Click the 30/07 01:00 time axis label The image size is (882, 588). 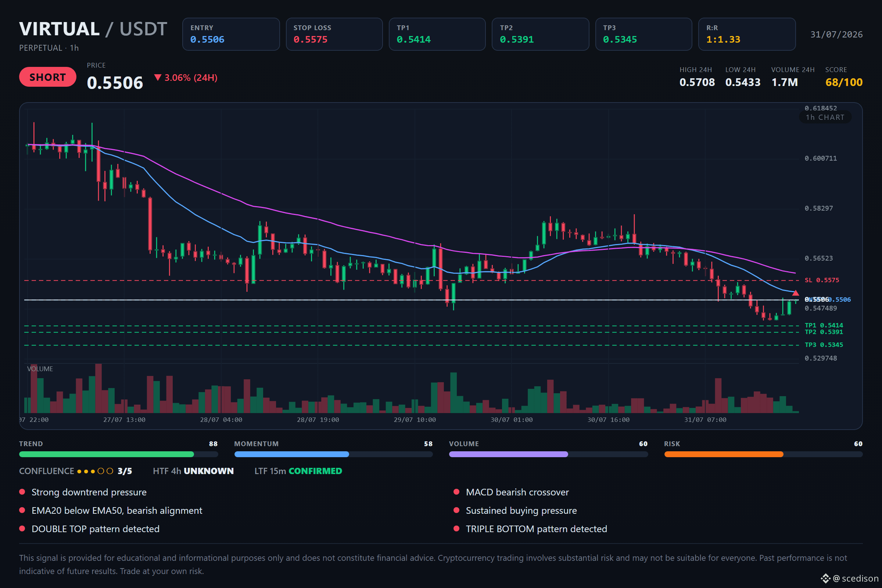tap(512, 420)
